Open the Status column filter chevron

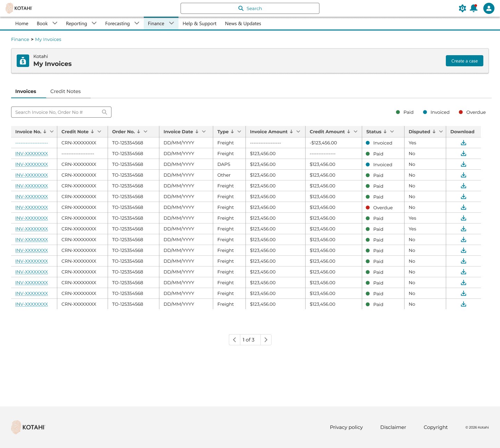tap(392, 132)
